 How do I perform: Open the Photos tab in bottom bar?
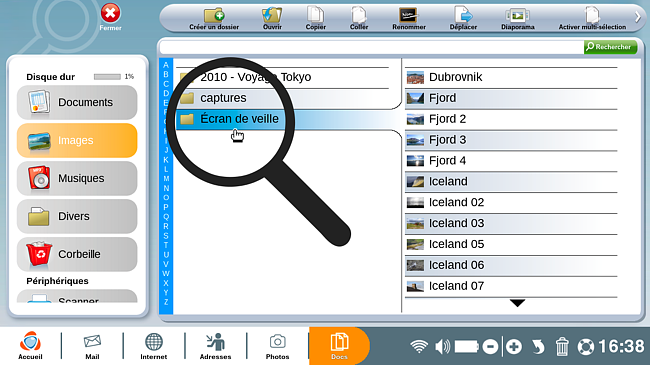tap(277, 347)
